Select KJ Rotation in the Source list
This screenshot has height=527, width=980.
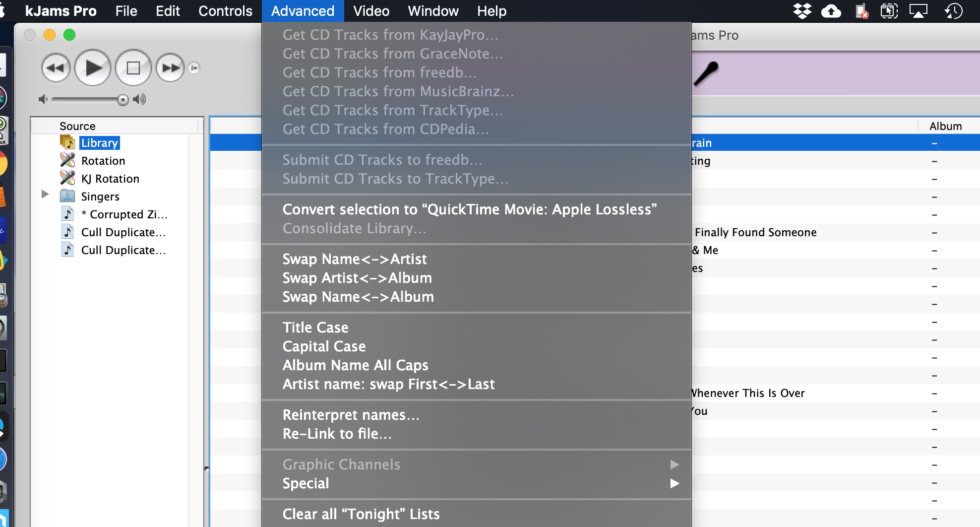(110, 179)
